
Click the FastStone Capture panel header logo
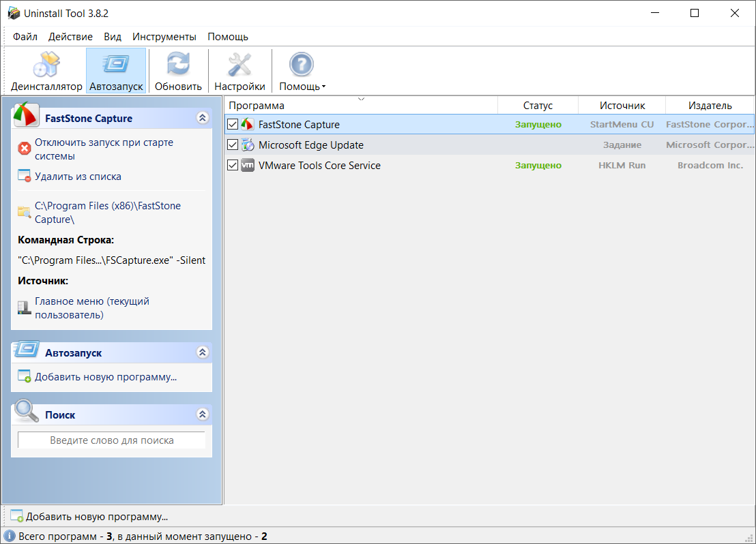point(27,115)
